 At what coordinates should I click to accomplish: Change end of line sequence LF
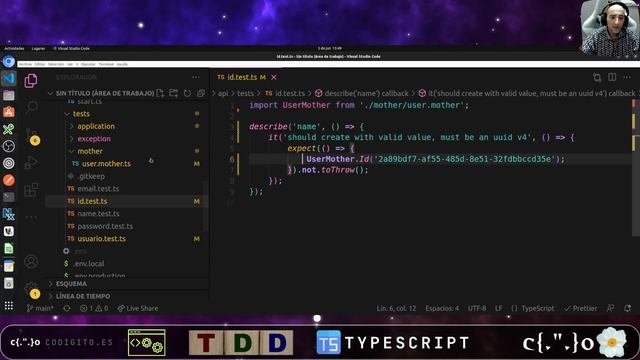point(498,309)
